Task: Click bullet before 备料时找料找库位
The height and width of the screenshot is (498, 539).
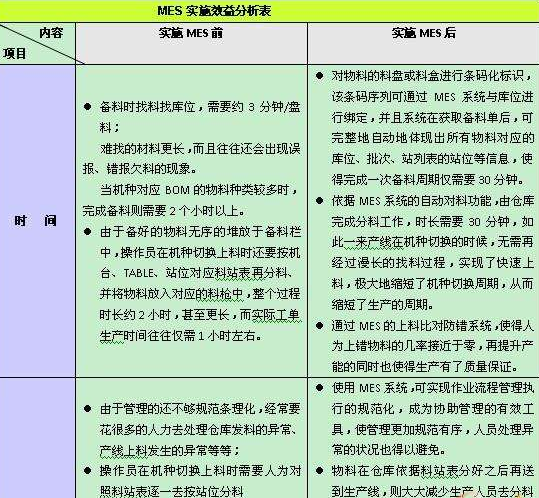Action: click(x=87, y=107)
